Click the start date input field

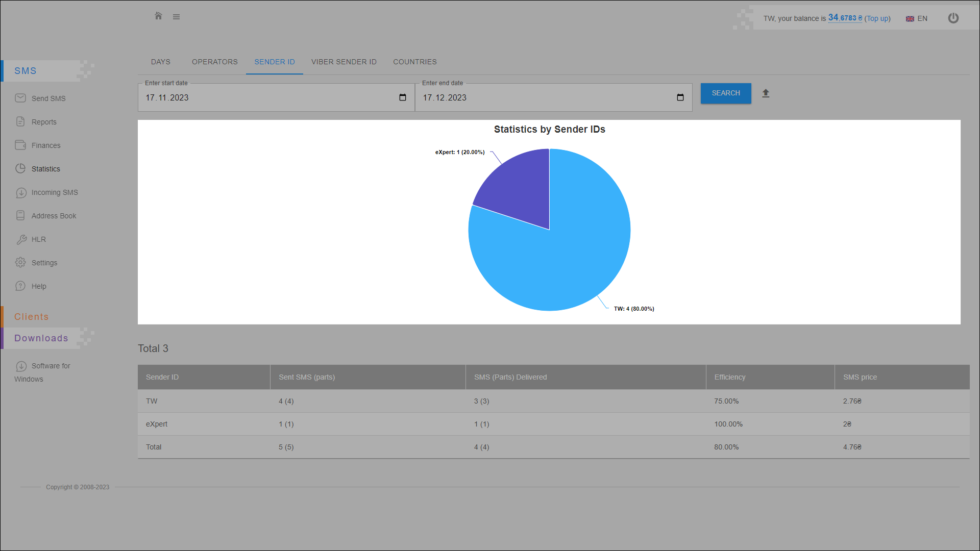tap(255, 97)
